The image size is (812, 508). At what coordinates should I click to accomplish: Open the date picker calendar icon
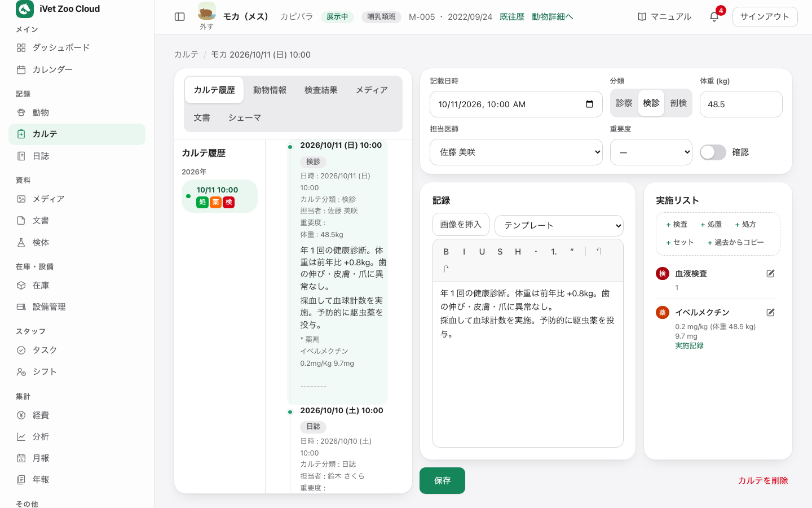[x=589, y=104]
